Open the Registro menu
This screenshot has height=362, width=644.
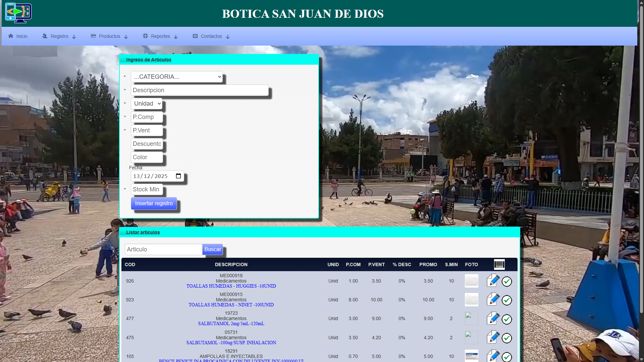tap(59, 36)
